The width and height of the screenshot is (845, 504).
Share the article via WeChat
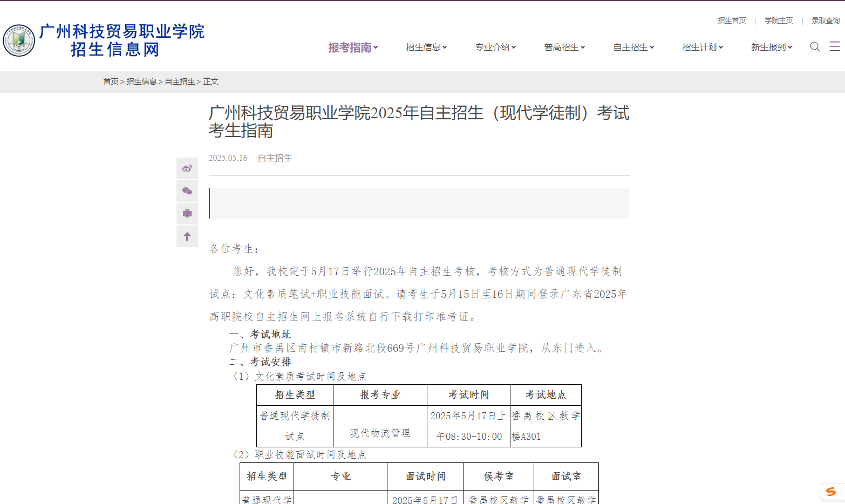coord(187,190)
